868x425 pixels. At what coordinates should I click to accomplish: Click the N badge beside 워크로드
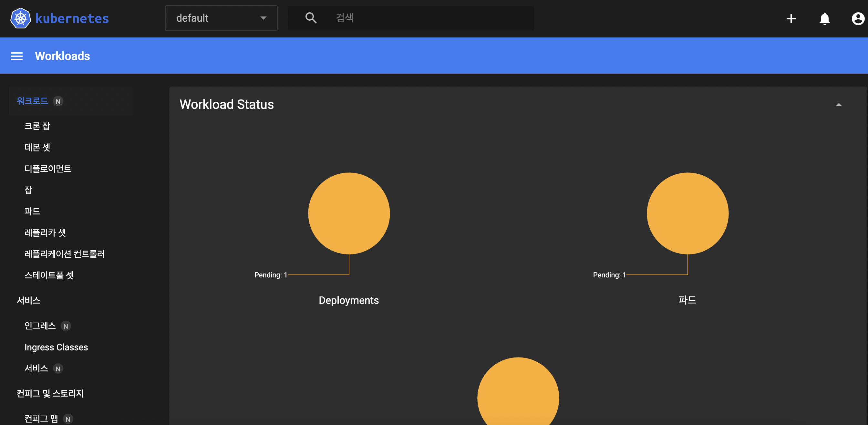(58, 101)
